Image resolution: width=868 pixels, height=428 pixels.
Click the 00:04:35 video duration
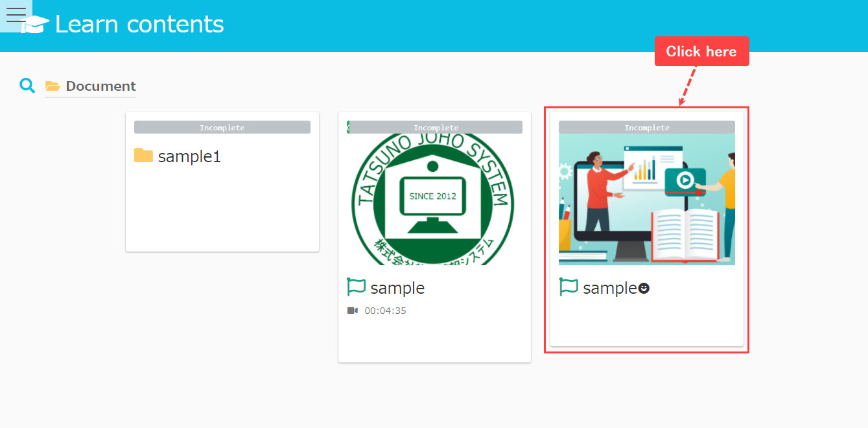point(385,311)
